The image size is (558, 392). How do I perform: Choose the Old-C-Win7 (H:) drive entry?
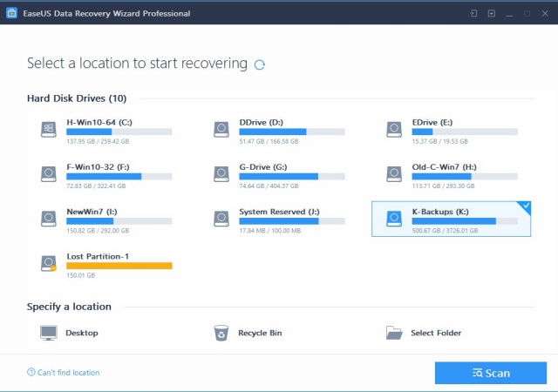[444, 166]
